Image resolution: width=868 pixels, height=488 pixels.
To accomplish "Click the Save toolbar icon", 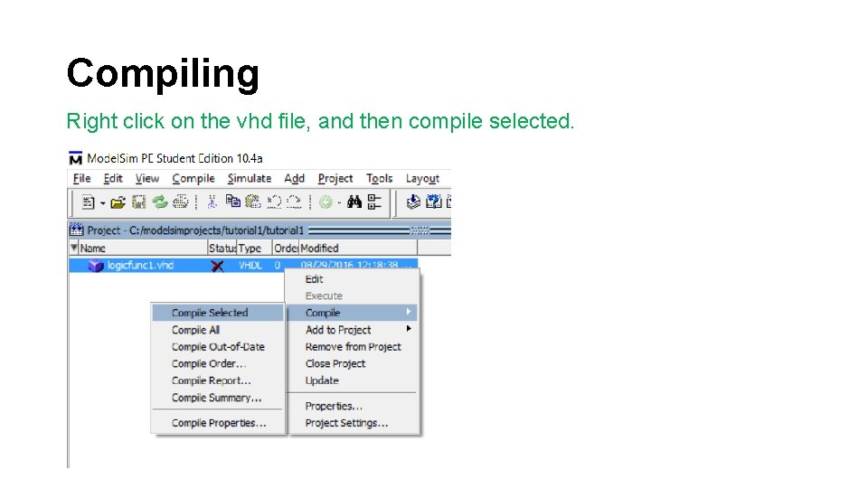I will pos(138,202).
